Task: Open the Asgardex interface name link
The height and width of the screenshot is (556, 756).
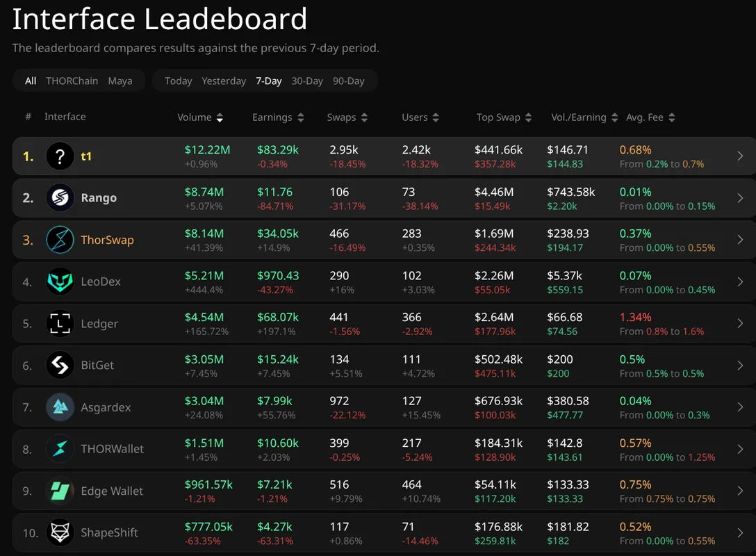Action: tap(106, 407)
